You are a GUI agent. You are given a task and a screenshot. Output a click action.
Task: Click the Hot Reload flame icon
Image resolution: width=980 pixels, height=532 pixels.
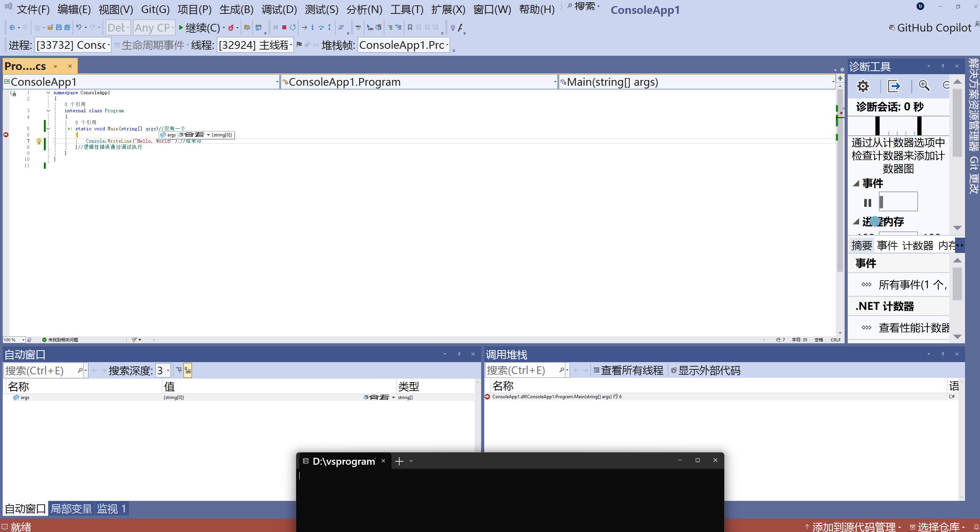(x=231, y=27)
